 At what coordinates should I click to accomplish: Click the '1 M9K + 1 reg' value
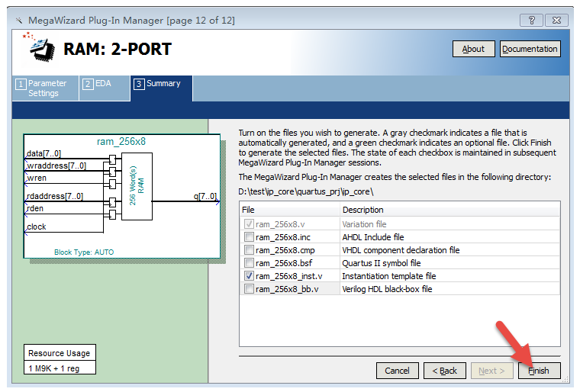click(54, 368)
